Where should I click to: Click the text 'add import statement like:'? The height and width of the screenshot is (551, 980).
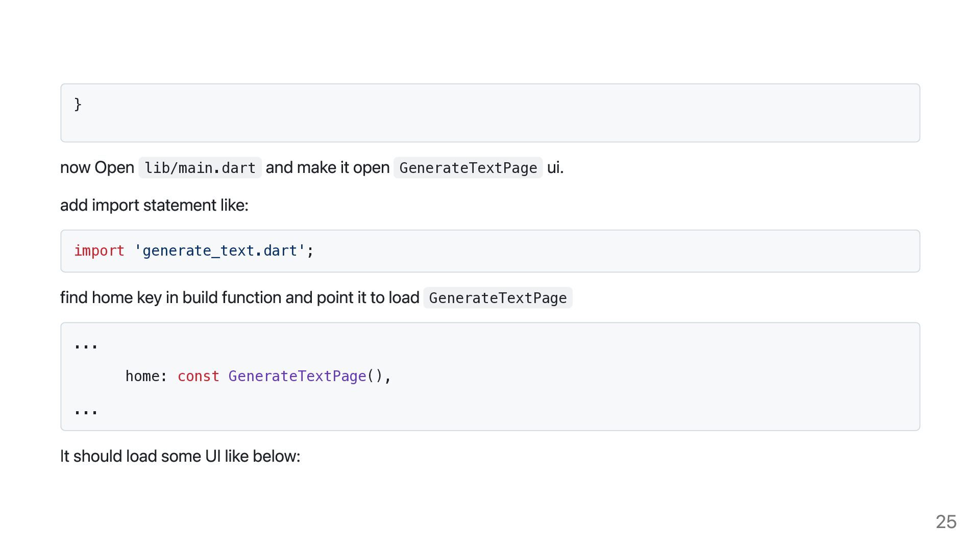click(154, 205)
